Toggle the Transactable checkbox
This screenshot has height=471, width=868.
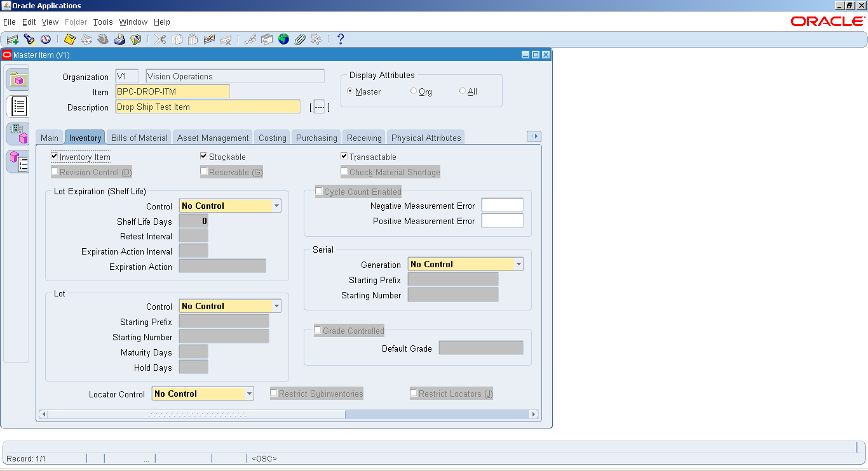coord(344,156)
